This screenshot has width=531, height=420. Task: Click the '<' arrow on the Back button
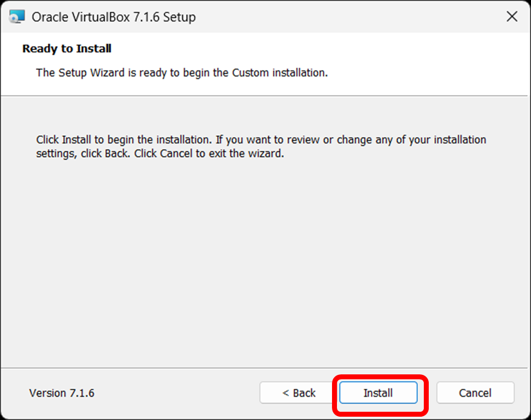pos(285,393)
